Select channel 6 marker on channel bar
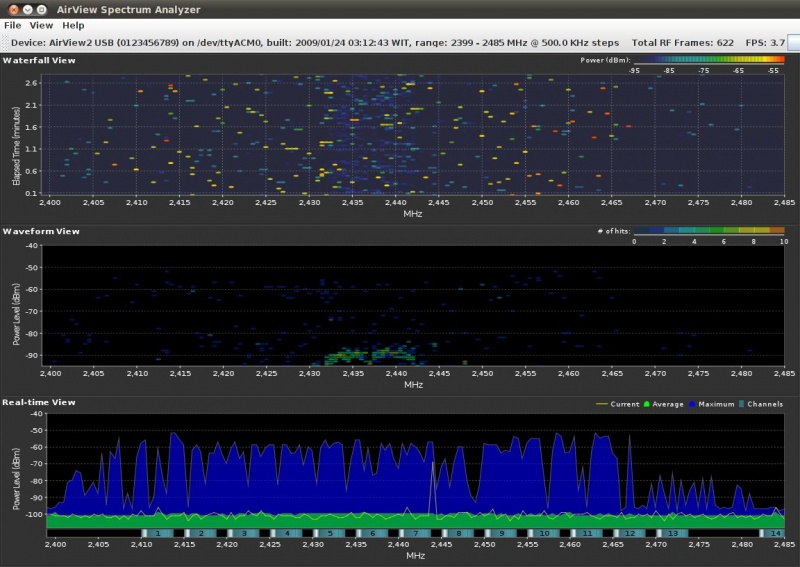800x567 pixels. click(x=372, y=533)
